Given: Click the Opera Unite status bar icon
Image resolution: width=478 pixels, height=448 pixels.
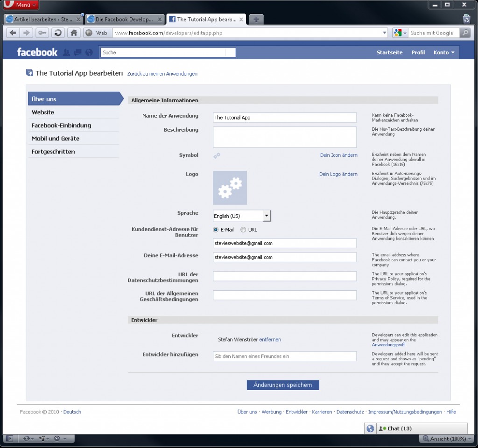Looking at the screenshot, I should (42, 439).
